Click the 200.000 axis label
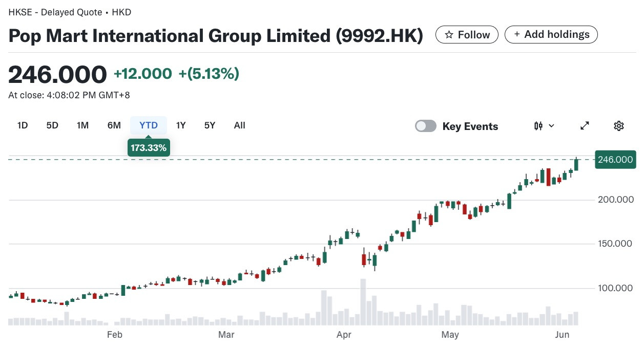 tap(615, 200)
